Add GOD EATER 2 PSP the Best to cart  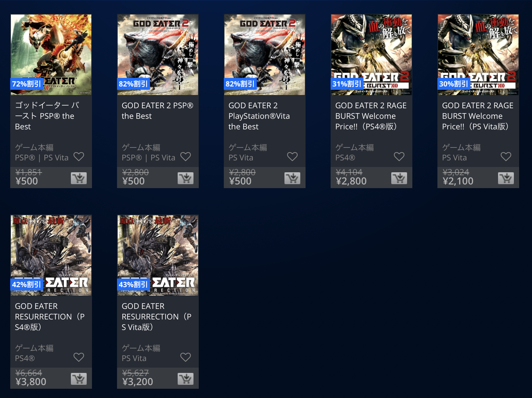coord(186,178)
